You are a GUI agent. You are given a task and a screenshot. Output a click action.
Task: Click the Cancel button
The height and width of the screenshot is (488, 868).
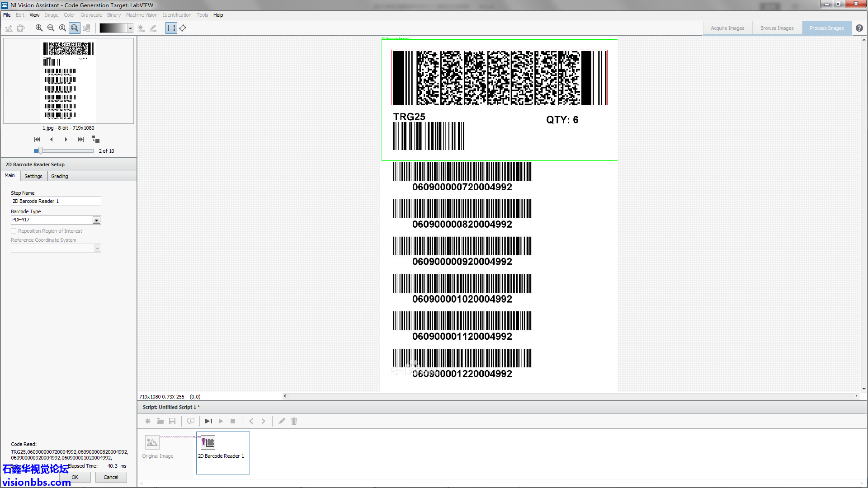click(x=111, y=477)
